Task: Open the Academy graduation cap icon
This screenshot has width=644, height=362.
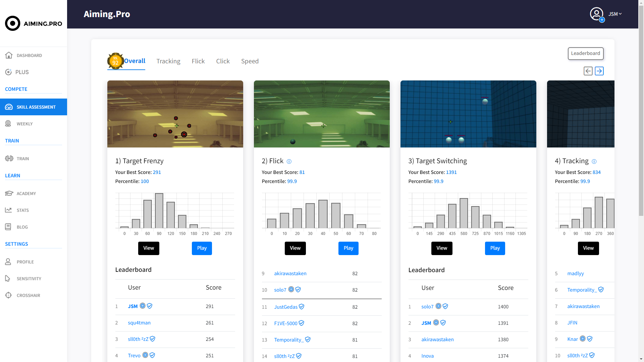Action: [9, 193]
